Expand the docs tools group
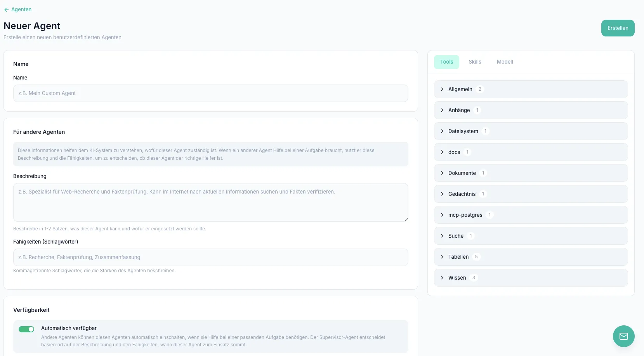Viewport: 644px width, 356px height. click(531, 152)
